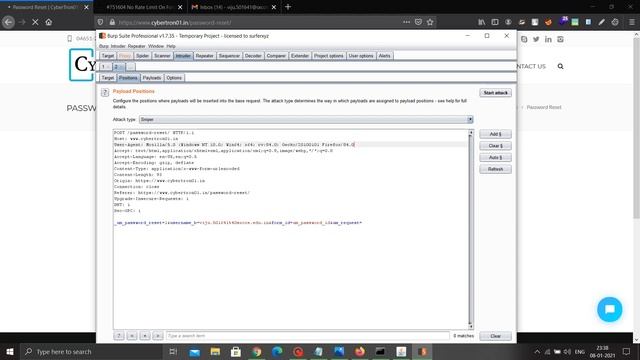The height and width of the screenshot is (360, 640).
Task: Open the Payloads sub-tab
Action: (152, 78)
